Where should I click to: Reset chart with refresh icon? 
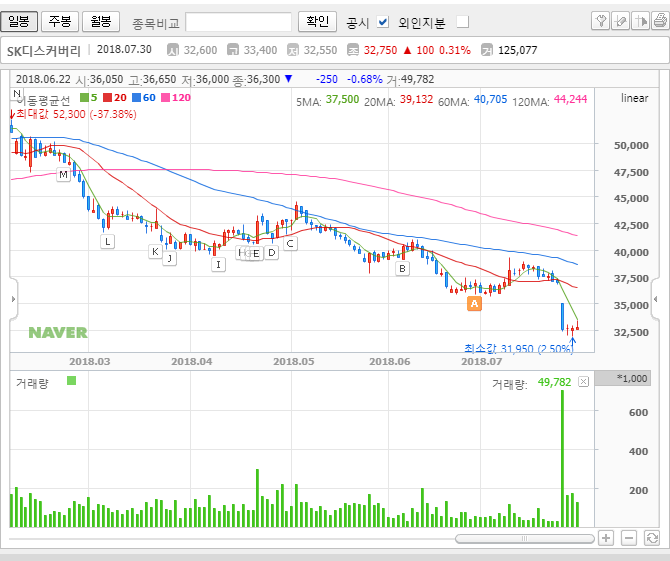(x=652, y=538)
